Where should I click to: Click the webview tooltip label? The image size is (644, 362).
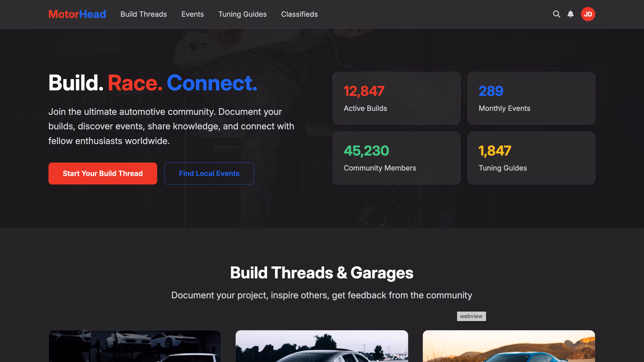click(471, 316)
